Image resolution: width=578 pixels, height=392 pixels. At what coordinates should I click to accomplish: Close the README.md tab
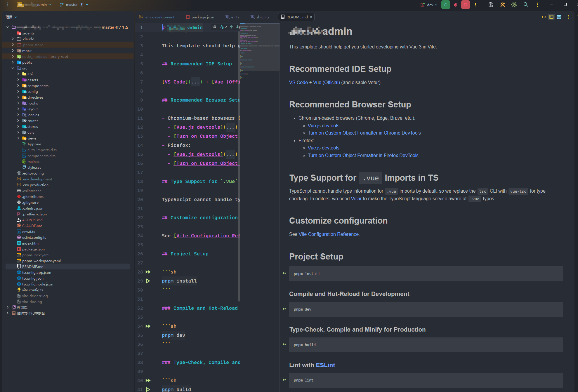[311, 17]
